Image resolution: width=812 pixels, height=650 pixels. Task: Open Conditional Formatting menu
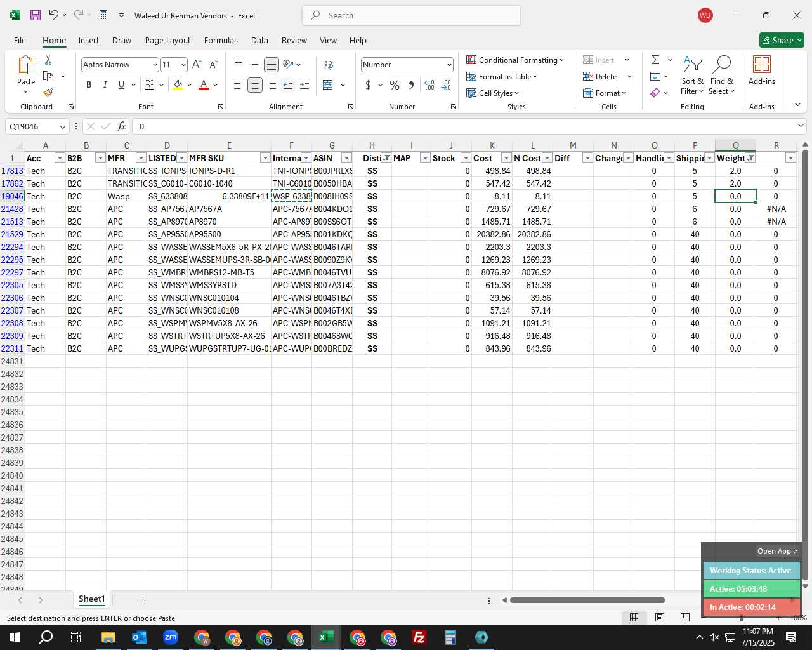point(515,60)
